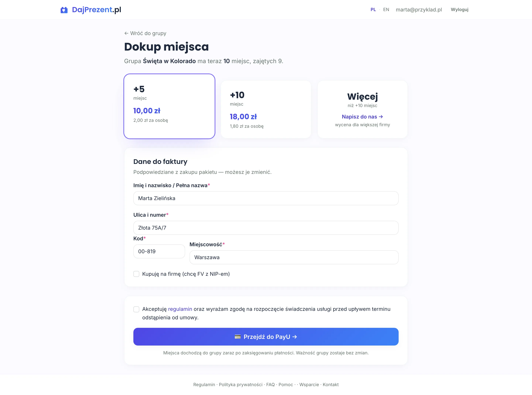Proceed with Przejdź do PayU button

pos(266,337)
